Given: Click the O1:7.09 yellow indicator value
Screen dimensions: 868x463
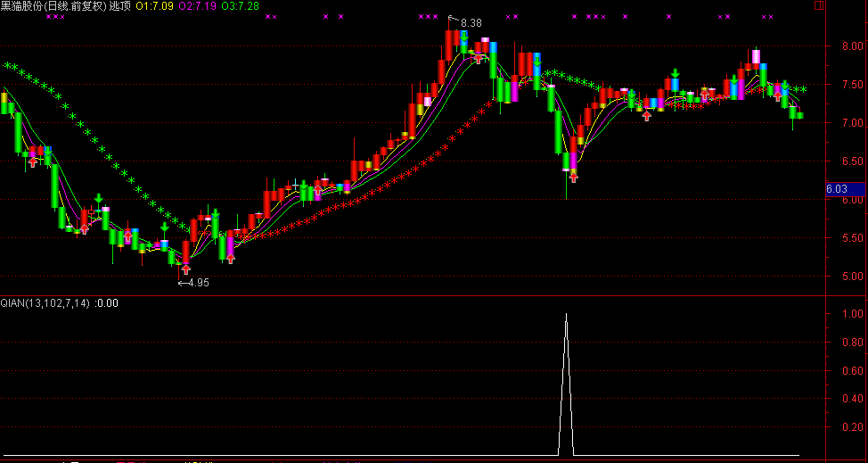Looking at the screenshot, I should point(154,6).
